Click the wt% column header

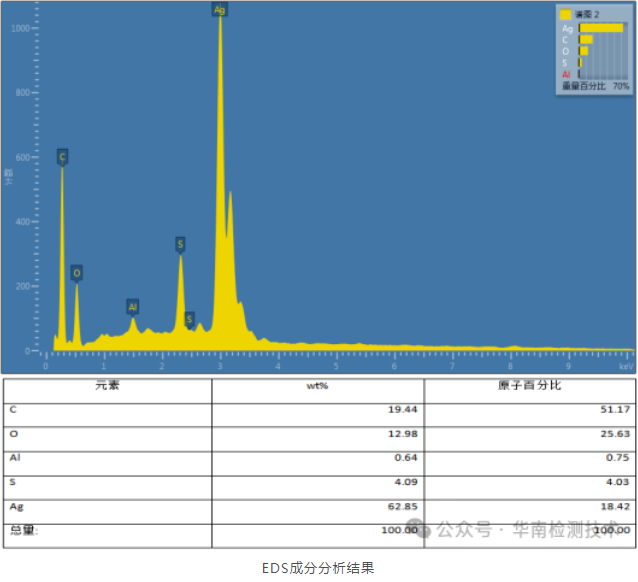tap(317, 385)
